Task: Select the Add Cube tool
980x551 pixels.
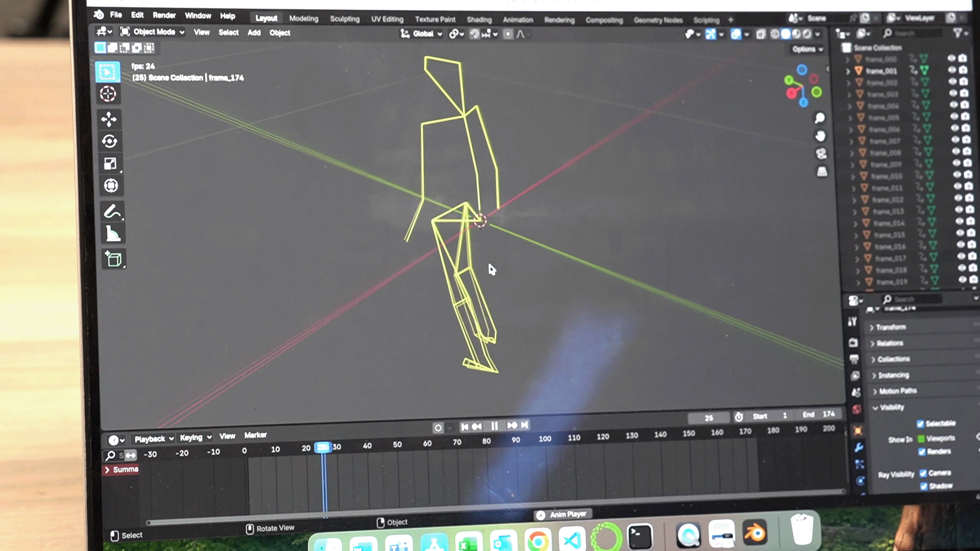Action: click(114, 259)
